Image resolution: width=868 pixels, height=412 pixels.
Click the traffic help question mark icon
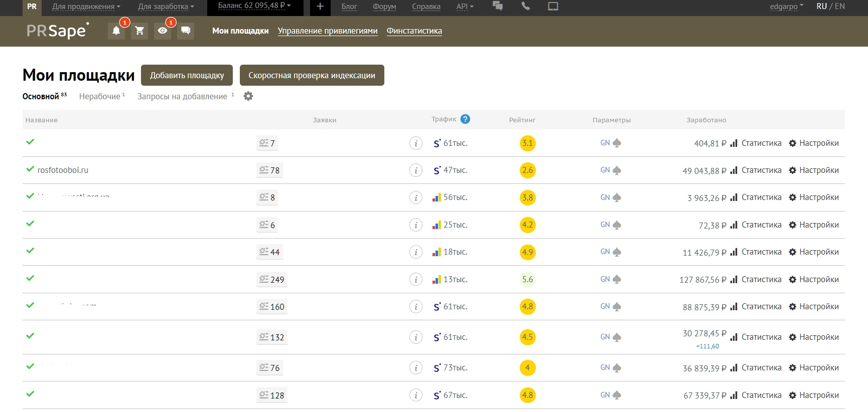465,119
